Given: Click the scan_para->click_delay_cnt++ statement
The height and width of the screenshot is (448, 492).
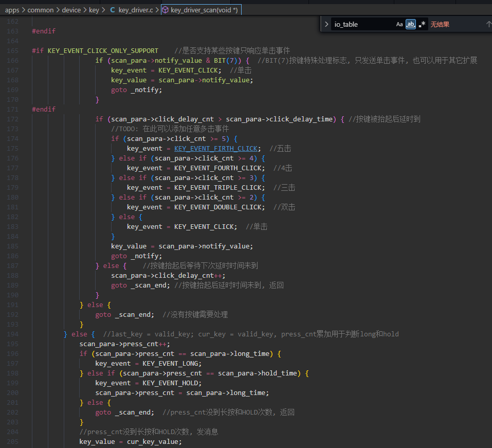Looking at the screenshot, I should 168,276.
